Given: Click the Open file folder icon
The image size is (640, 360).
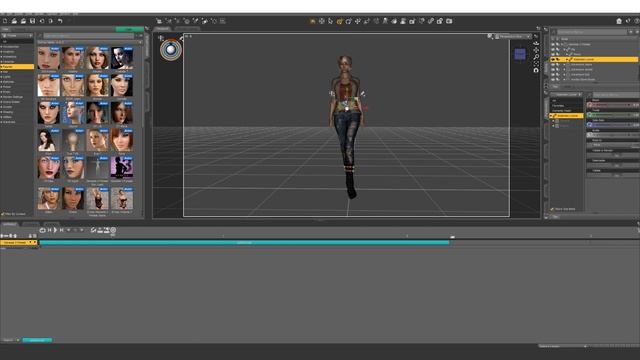Looking at the screenshot, I should [14, 21].
